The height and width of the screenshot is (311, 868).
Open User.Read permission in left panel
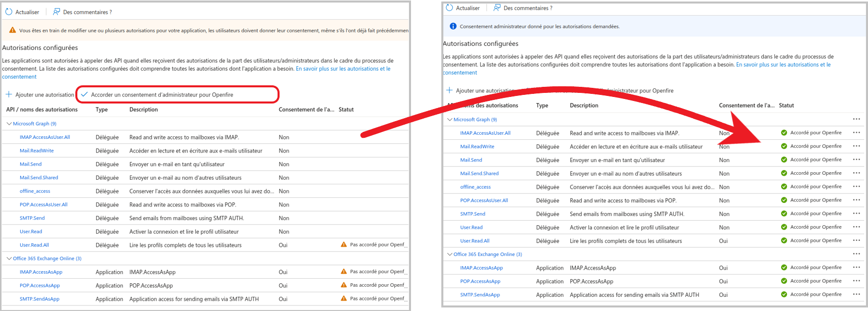[x=31, y=232]
